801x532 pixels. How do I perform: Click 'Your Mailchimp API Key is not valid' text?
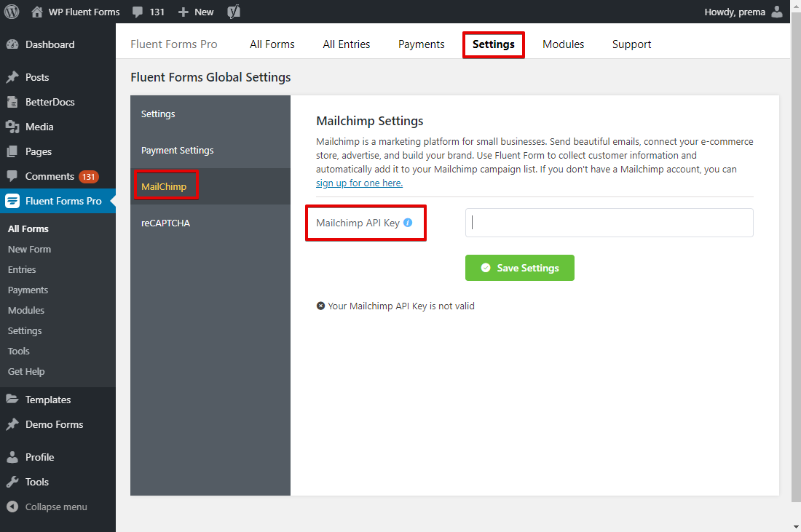(401, 306)
